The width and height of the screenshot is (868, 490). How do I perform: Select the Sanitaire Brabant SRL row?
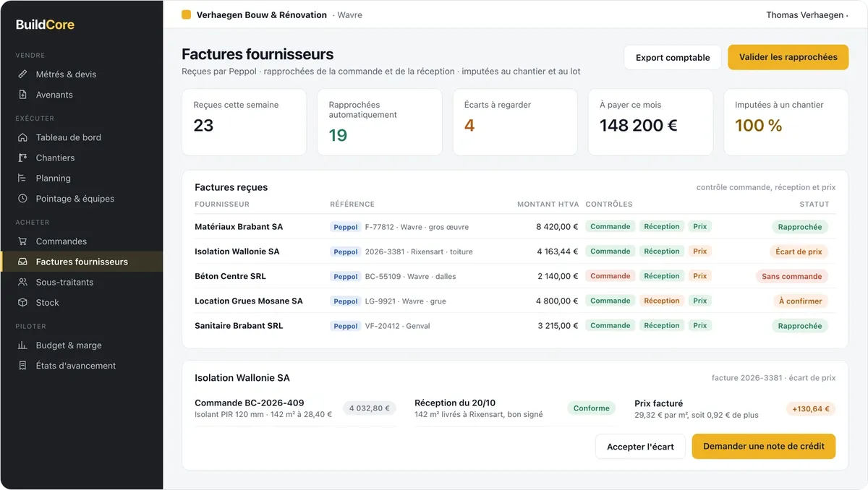tap(514, 325)
